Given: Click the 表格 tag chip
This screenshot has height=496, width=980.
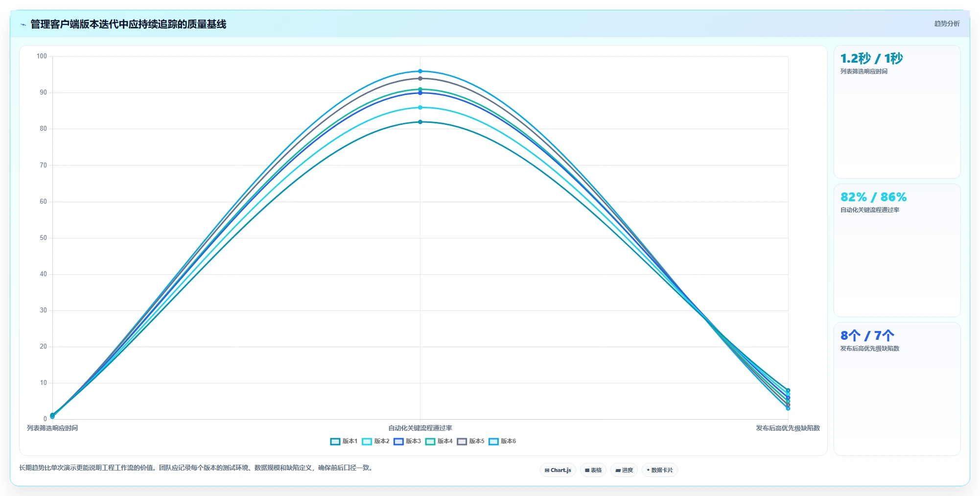Looking at the screenshot, I should [593, 470].
